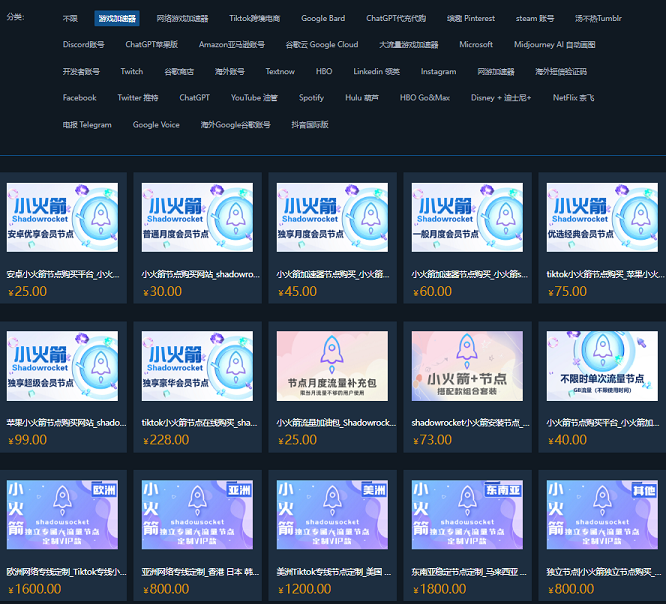Open 独享超级会员节点 product thumbnail
Screen dimensions: 666x604
coord(62,366)
